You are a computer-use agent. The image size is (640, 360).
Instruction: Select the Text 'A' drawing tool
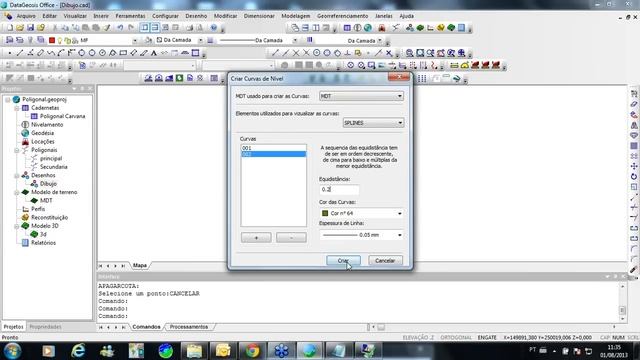(x=154, y=53)
